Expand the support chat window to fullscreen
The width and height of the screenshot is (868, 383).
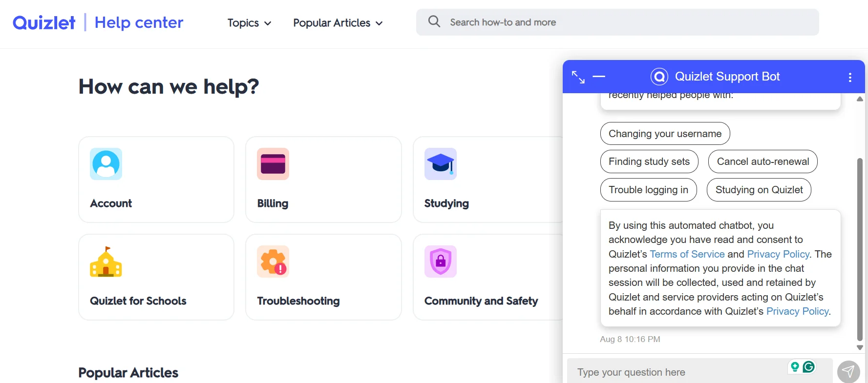click(578, 77)
